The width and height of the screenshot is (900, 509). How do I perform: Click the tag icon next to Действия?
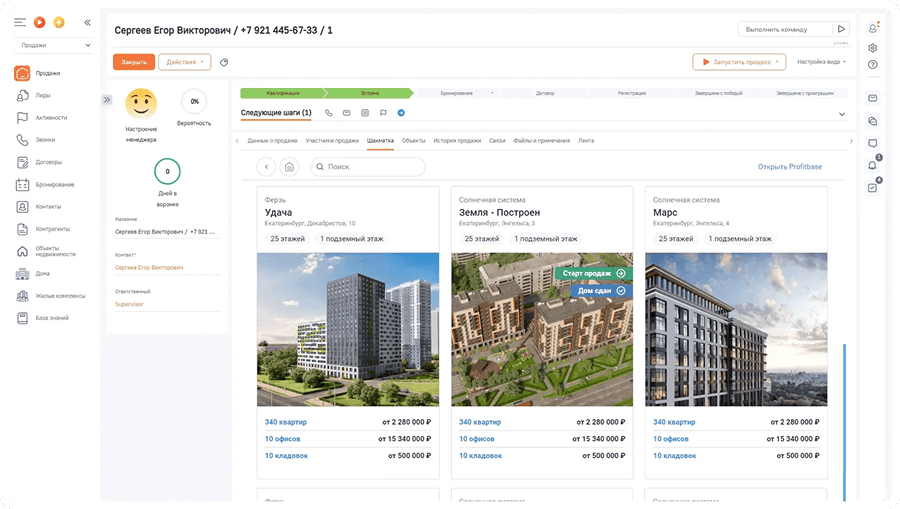224,62
